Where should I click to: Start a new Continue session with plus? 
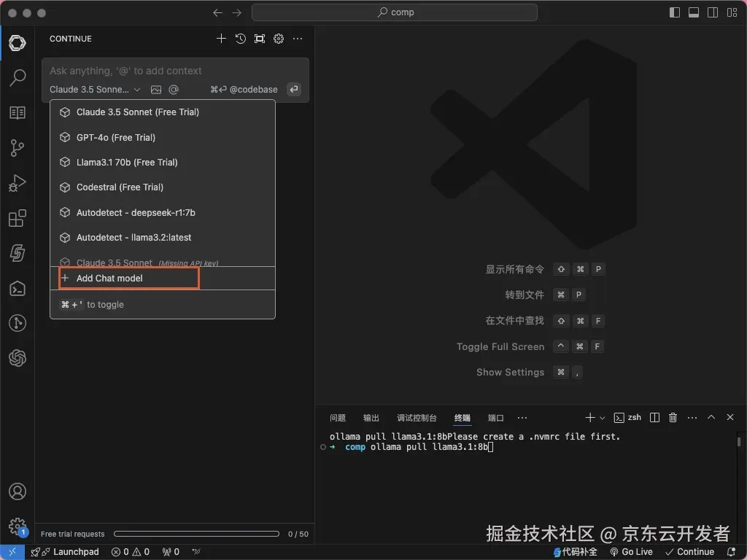point(221,39)
